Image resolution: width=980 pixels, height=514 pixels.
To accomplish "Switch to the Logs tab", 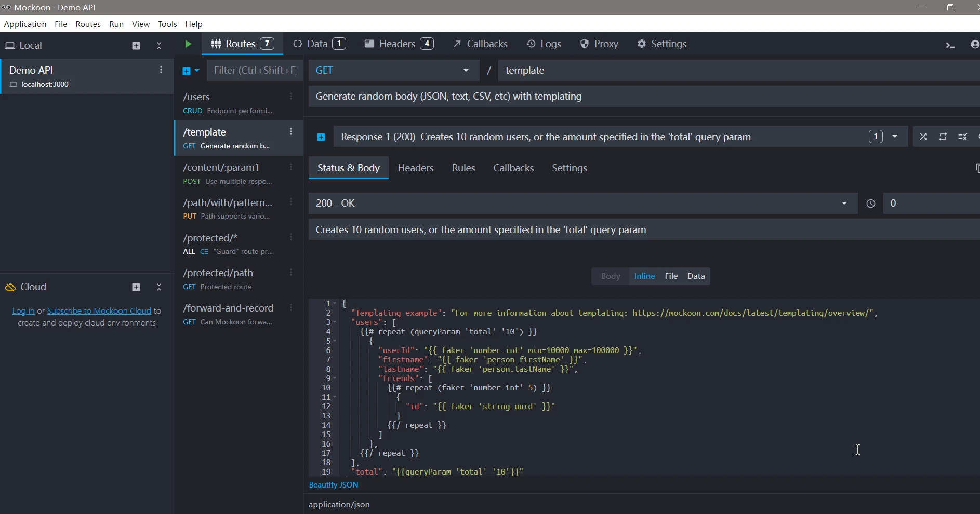I will (x=544, y=44).
